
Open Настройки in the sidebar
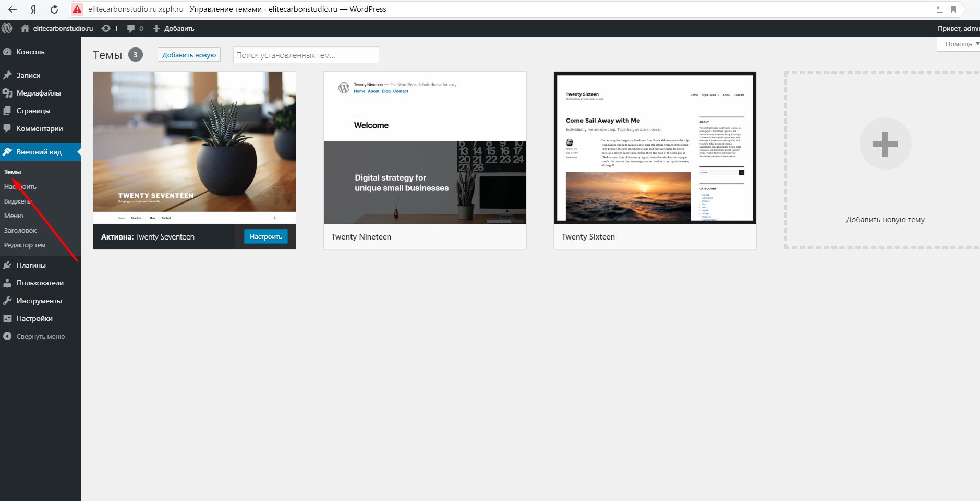click(34, 318)
